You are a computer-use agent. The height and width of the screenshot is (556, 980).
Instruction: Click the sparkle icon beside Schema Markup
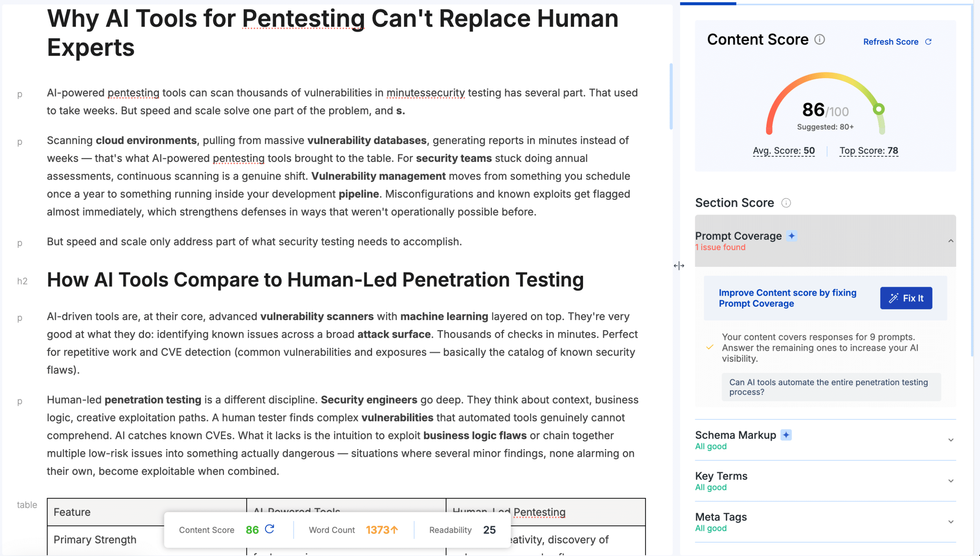(x=786, y=435)
